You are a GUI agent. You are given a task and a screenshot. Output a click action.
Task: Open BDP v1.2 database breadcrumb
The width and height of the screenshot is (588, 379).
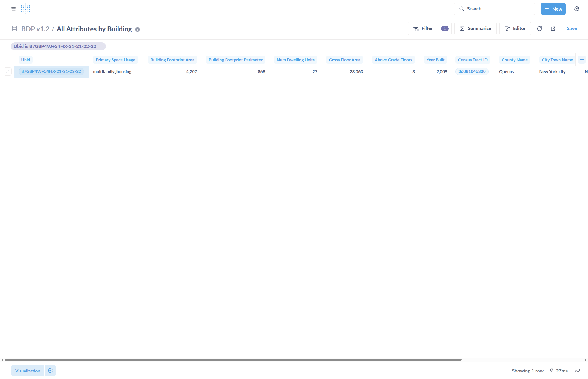point(35,29)
